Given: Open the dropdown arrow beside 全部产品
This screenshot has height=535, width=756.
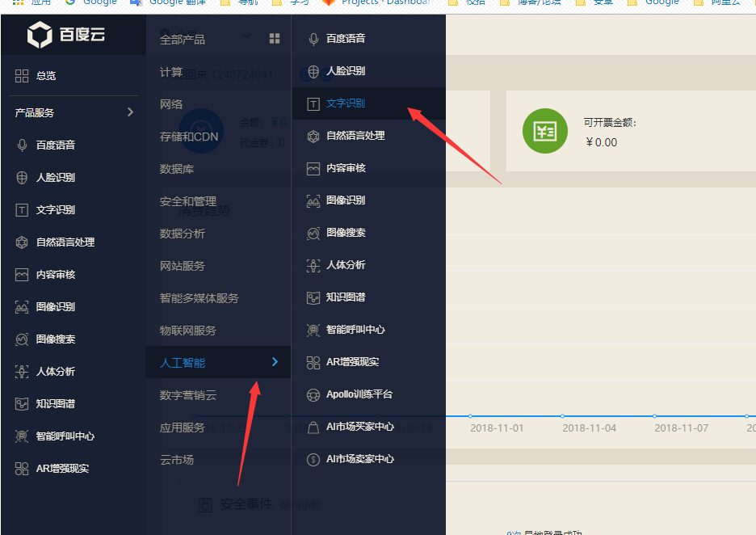Looking at the screenshot, I should (246, 36).
